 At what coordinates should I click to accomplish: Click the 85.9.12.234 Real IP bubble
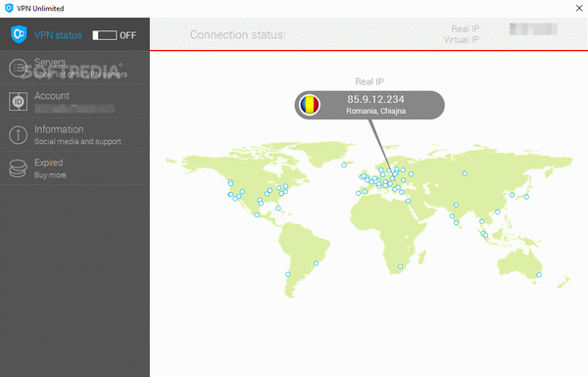(369, 105)
